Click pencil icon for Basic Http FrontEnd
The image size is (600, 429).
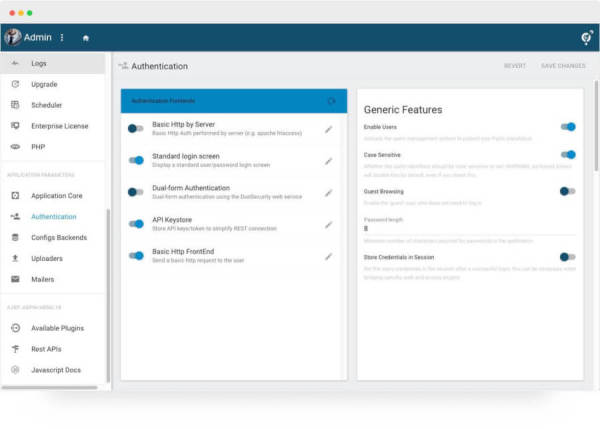pos(329,256)
